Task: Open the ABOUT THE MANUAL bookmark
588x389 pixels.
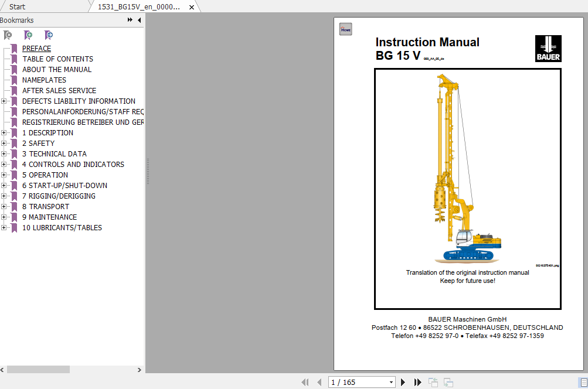Action: coord(57,69)
